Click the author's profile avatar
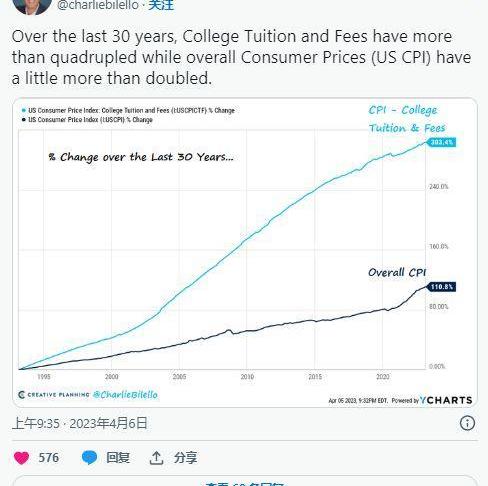The width and height of the screenshot is (488, 486). click(x=32, y=6)
